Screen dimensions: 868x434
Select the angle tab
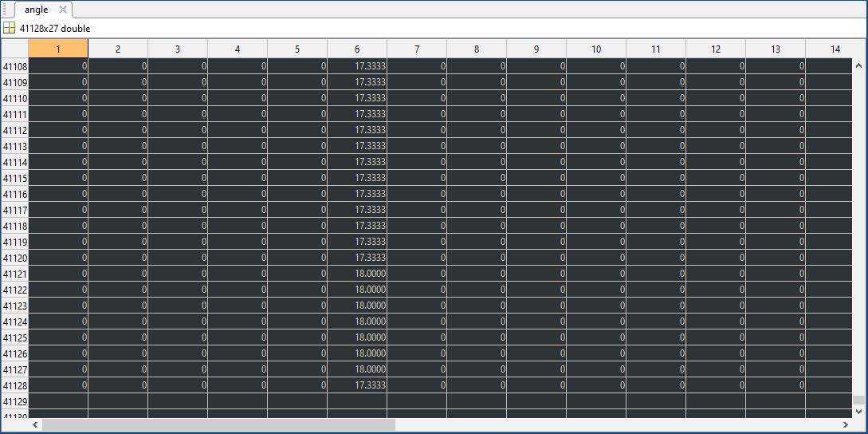pos(37,10)
